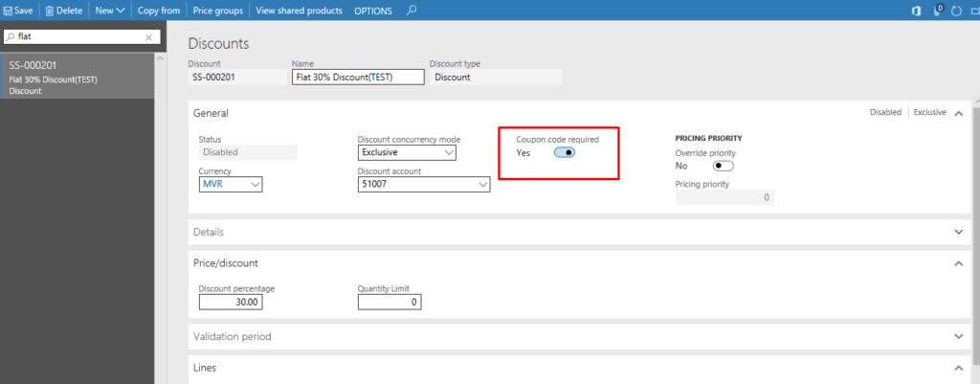The width and height of the screenshot is (980, 384).
Task: Expand the Validation period section
Action: click(x=959, y=336)
